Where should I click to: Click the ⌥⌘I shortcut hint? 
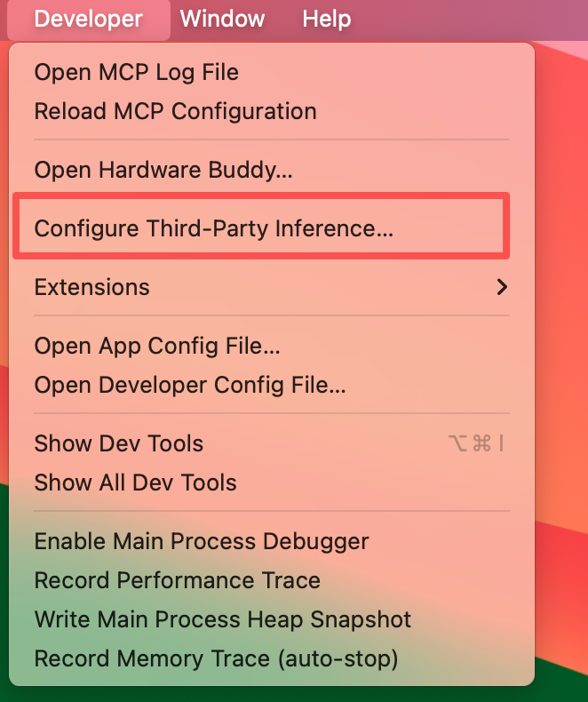click(x=476, y=443)
